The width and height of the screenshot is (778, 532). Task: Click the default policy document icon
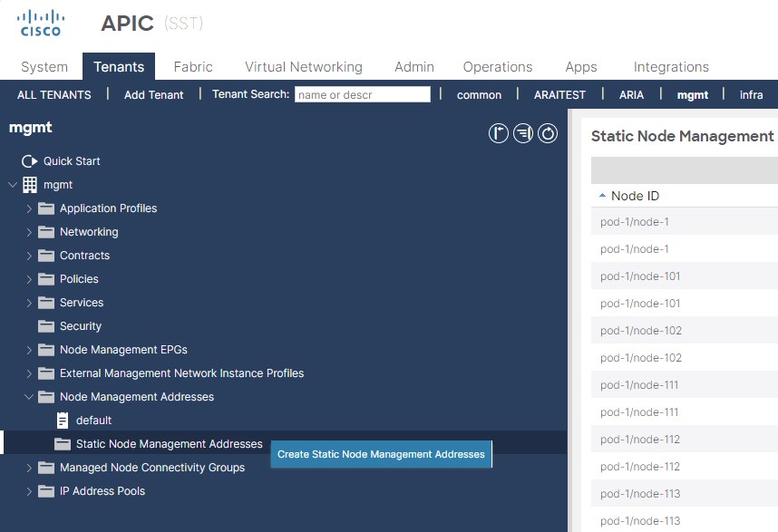tap(63, 421)
